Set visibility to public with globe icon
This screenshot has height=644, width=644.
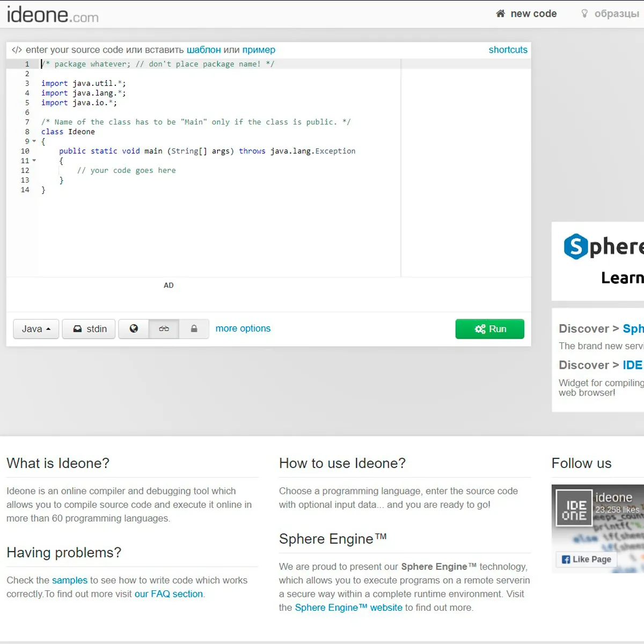pos(134,329)
